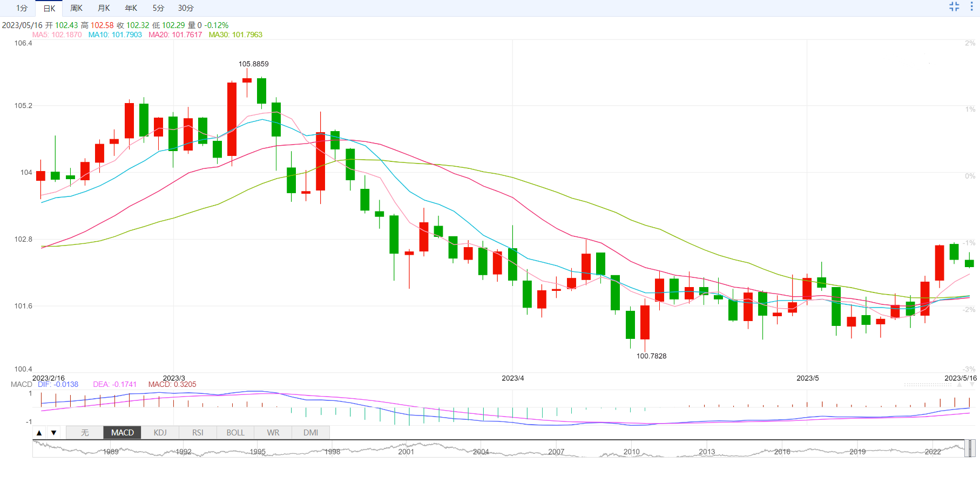Click the red candle above the 100.7828 label
This screenshot has height=477, width=980.
[x=645, y=322]
